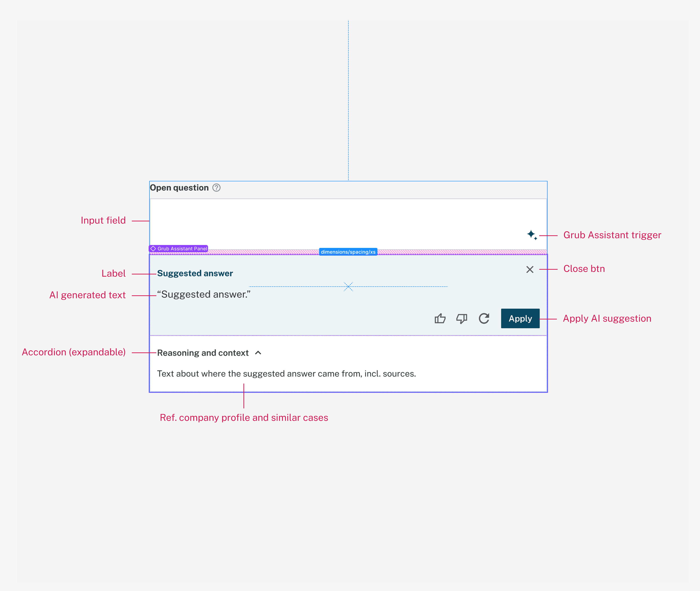Click the Open question field label
700x591 pixels.
click(x=179, y=188)
